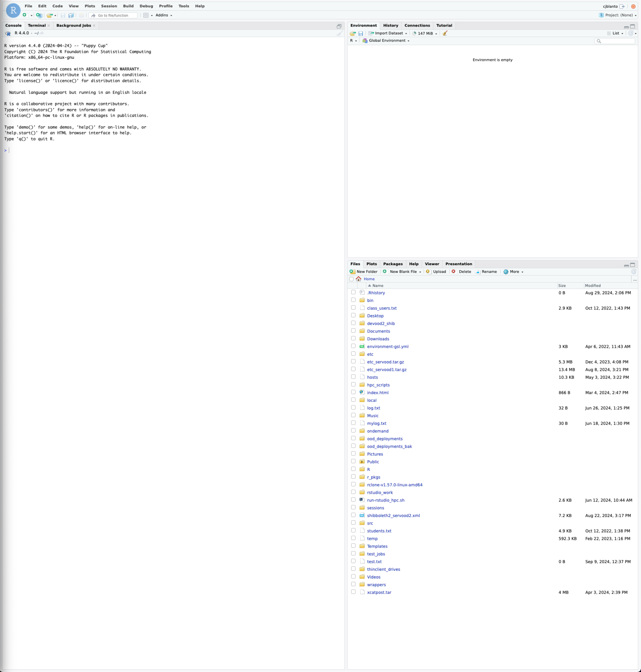Tick the checkbox for class_users.txt
This screenshot has height=672, width=641.
(x=353, y=308)
